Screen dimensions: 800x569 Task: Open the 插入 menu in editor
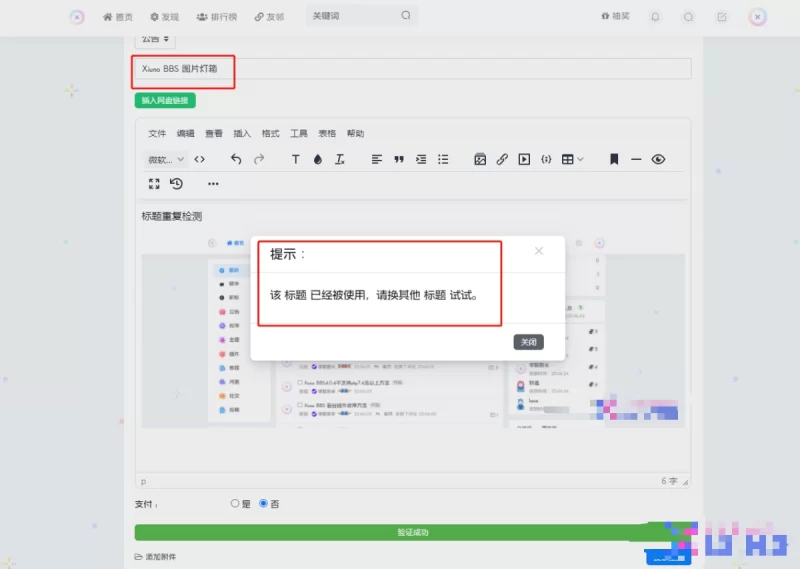pyautogui.click(x=242, y=133)
